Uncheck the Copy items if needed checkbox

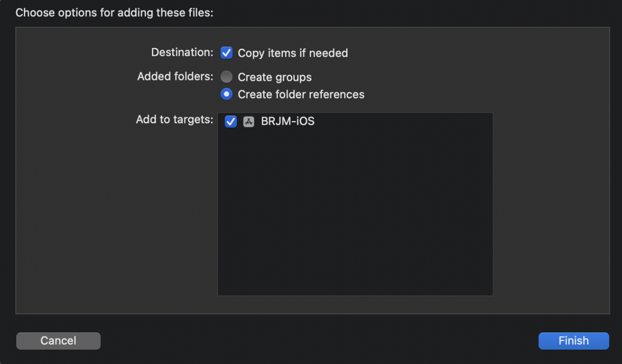(226, 53)
